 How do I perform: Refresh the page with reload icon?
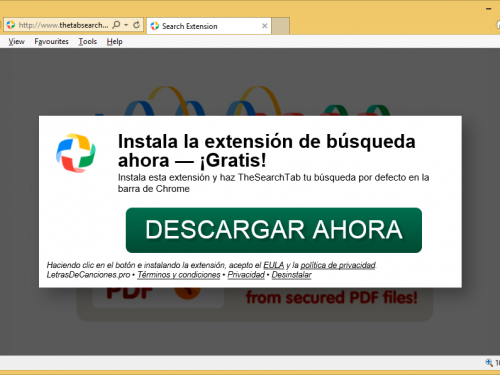click(136, 25)
